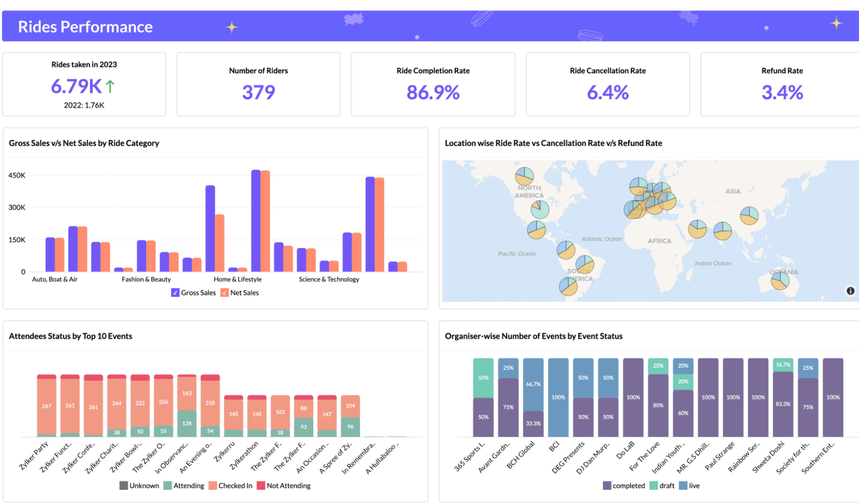The image size is (859, 504).
Task: Click the 33.3% completed bar segment
Action: pos(533,424)
